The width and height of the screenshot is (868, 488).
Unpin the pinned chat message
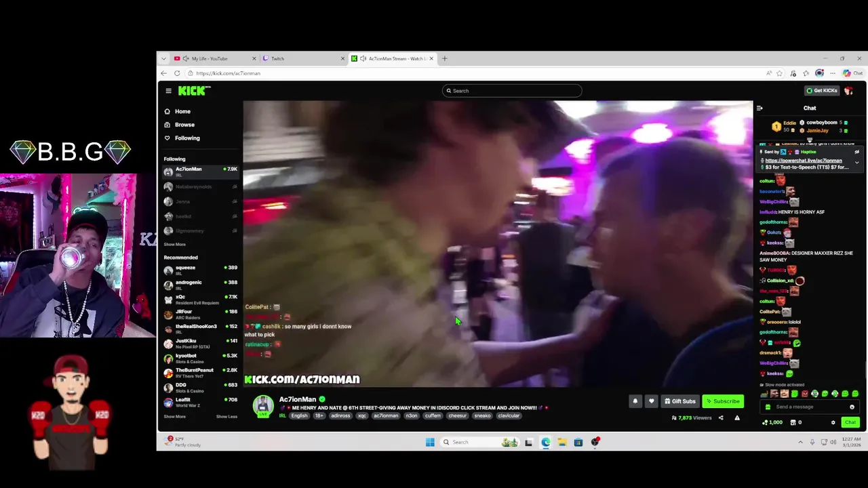coord(856,152)
